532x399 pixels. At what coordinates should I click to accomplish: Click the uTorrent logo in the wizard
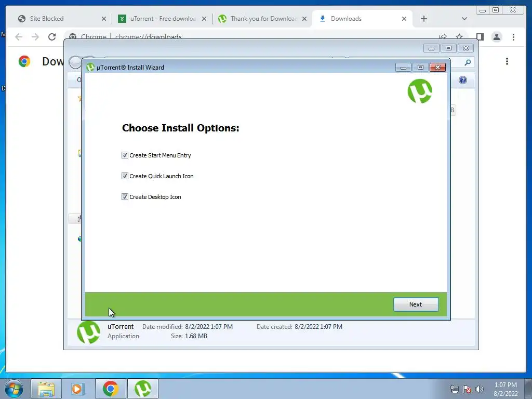click(x=420, y=91)
